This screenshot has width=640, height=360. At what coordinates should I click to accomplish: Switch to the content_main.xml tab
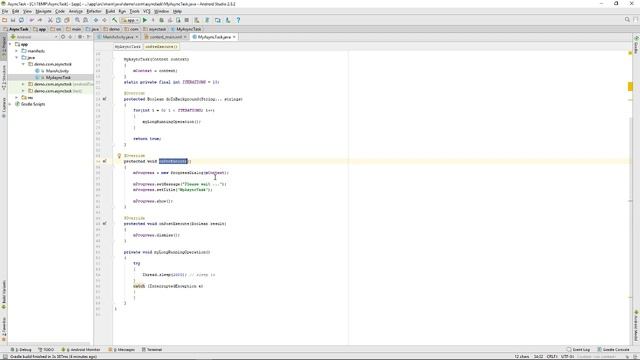pos(165,37)
